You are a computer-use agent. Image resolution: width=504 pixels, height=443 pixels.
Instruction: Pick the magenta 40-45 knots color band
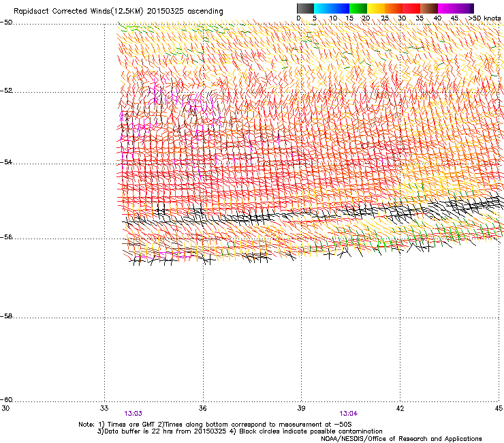pos(447,8)
